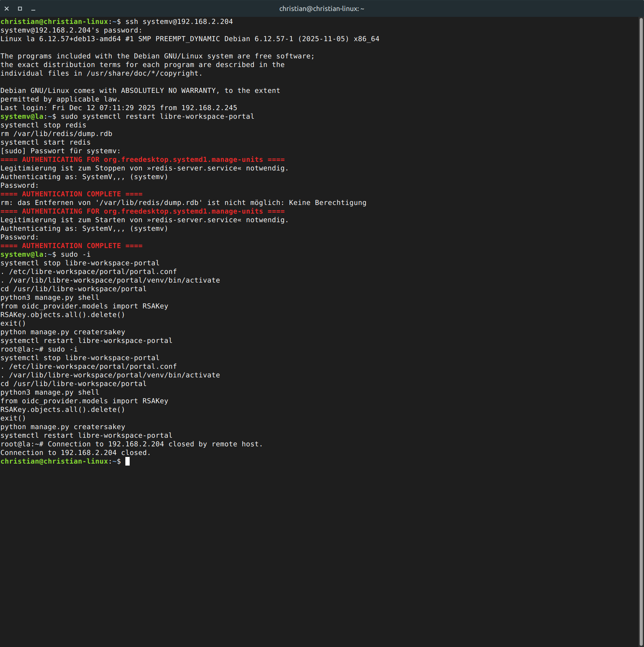Select the Last login timestamp line
The image size is (644, 647).
coord(118,108)
